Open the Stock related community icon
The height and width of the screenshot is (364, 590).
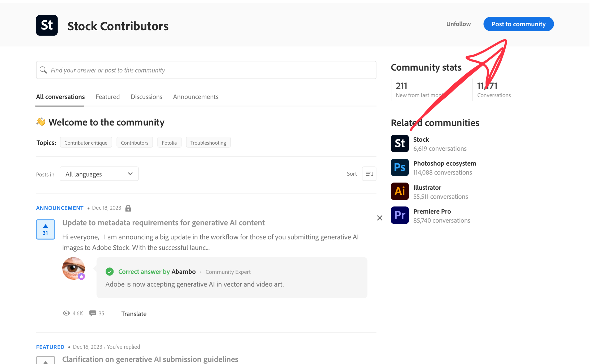400,143
